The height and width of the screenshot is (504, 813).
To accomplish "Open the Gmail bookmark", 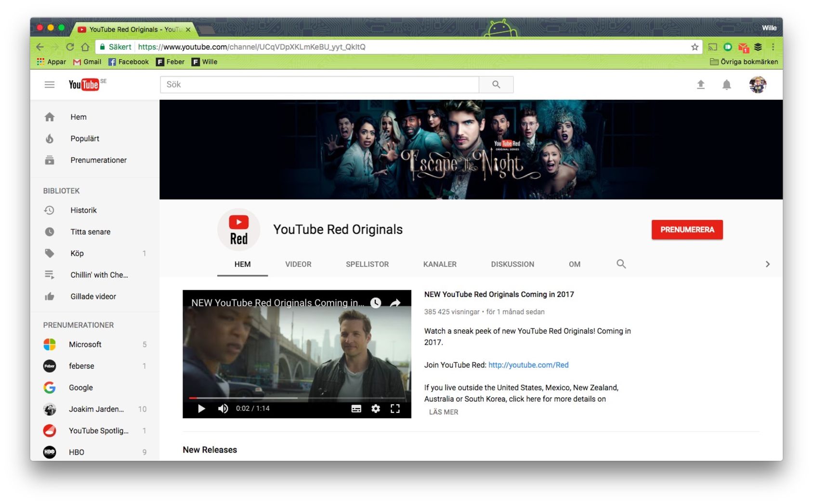I will point(87,62).
